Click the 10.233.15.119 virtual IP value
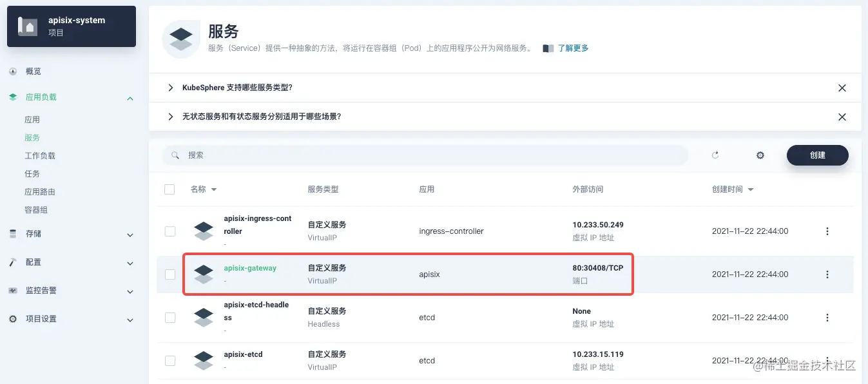868x384 pixels. 598,354
